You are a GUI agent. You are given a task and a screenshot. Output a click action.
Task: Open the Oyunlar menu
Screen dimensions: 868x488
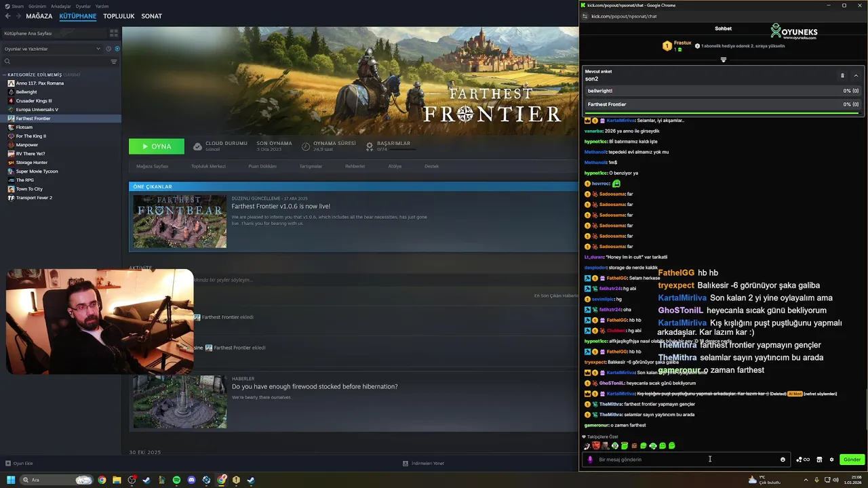(x=83, y=5)
